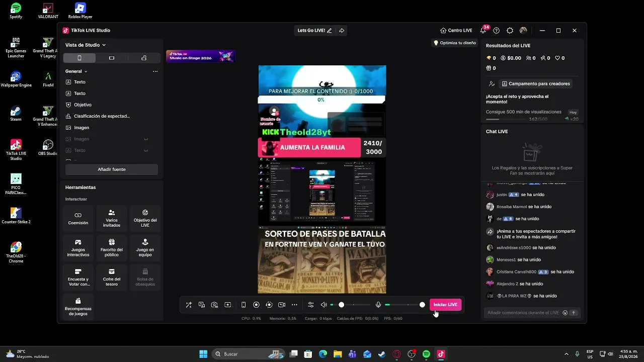Open the Encuesta y Votar tool
644x362 pixels.
point(78,278)
